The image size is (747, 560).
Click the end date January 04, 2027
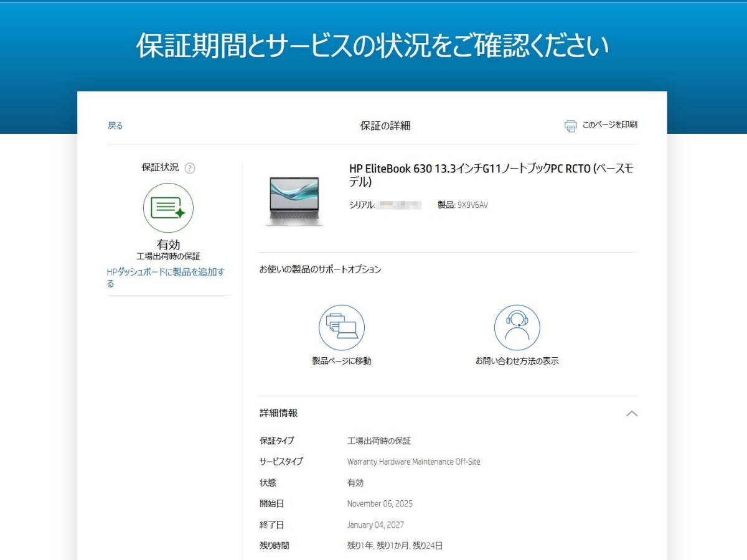pyautogui.click(x=375, y=525)
